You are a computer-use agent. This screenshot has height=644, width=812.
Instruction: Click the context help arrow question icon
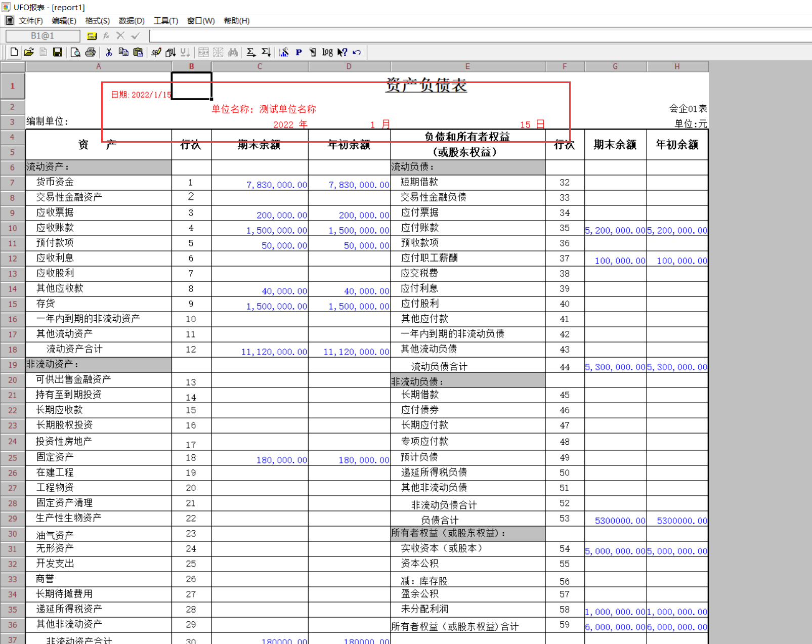click(343, 52)
